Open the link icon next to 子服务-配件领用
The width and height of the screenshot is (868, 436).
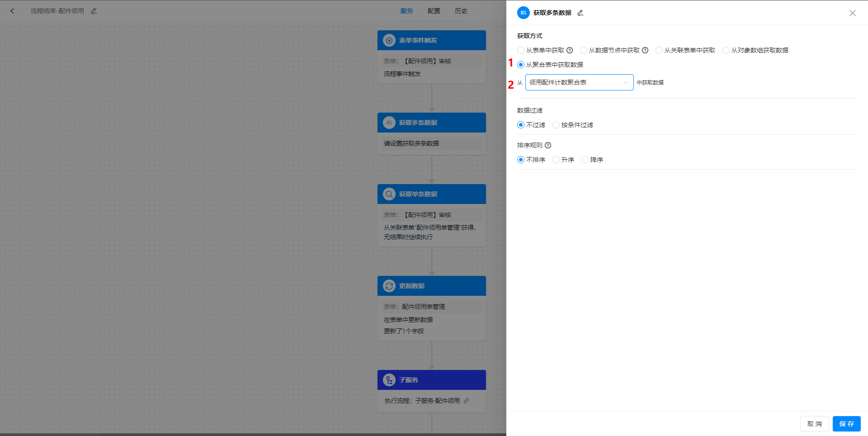[467, 401]
